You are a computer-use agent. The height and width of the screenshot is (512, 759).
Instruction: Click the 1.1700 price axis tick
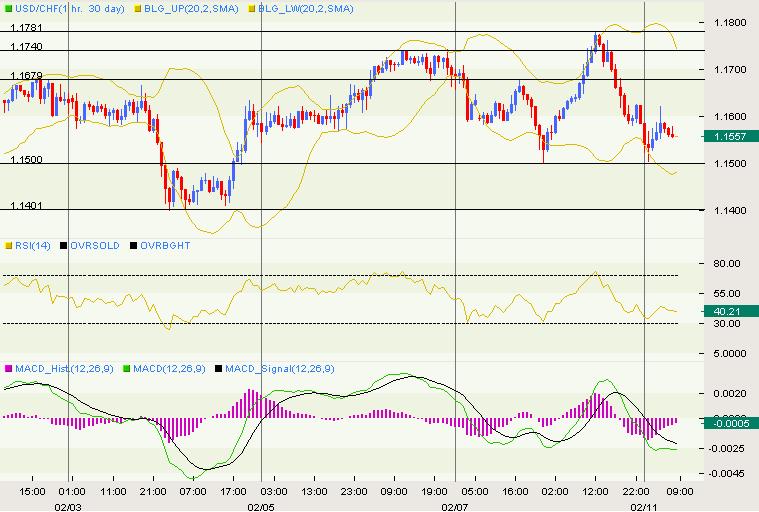pyautogui.click(x=730, y=70)
